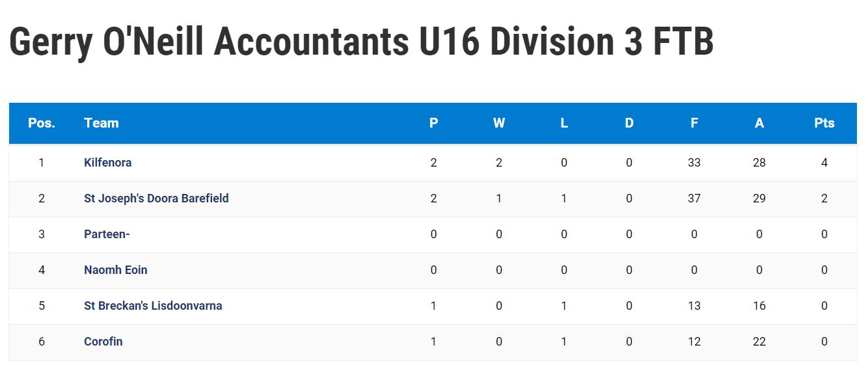Image resolution: width=868 pixels, height=382 pixels.
Task: Click the F (scores for) column header
Action: [694, 123]
